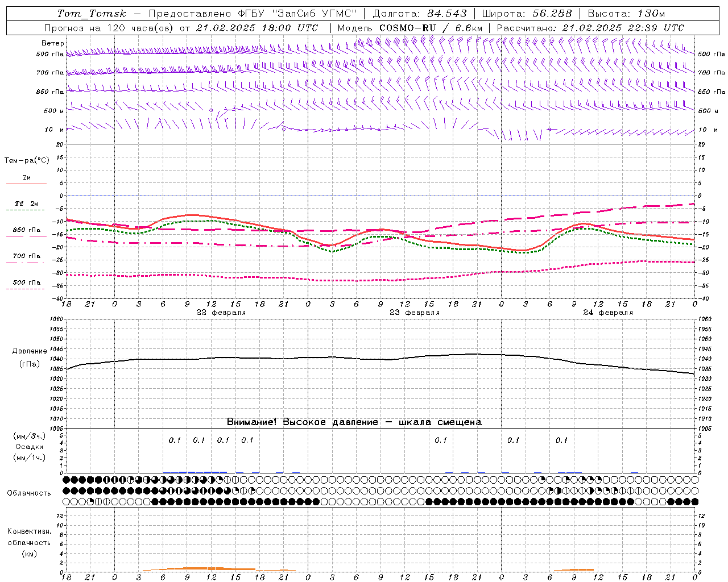The height and width of the screenshot is (582, 728).
Task: Click the 'Облачность' cloudiness label
Action: pyautogui.click(x=29, y=493)
